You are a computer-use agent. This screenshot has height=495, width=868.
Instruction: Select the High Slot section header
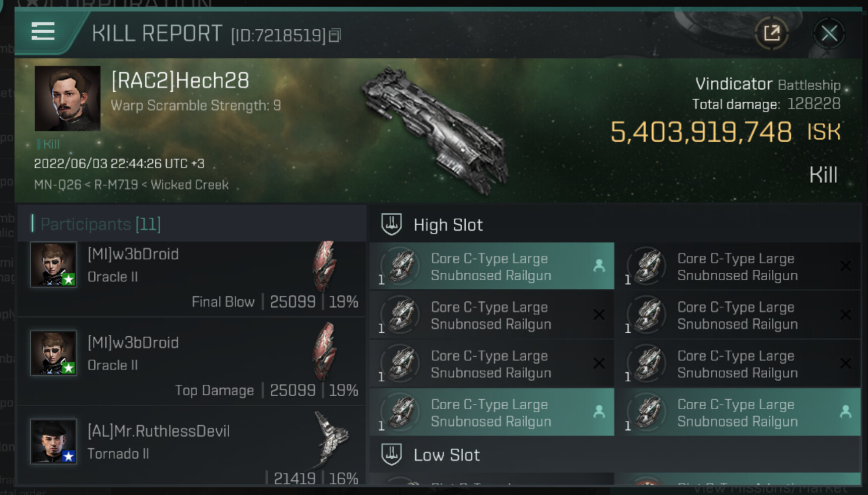(x=448, y=225)
